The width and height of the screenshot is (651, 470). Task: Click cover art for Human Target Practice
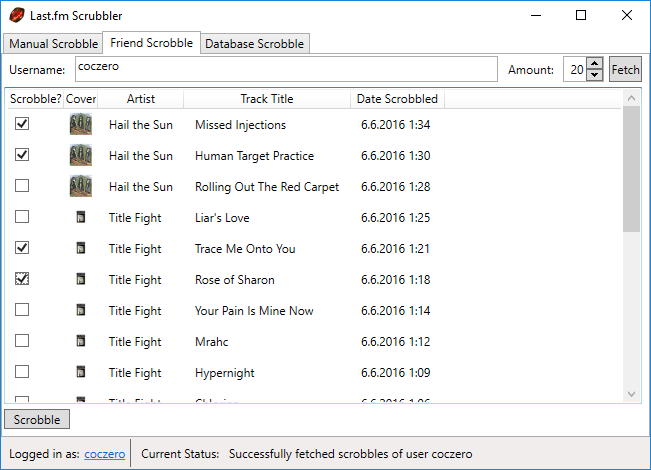(81, 155)
